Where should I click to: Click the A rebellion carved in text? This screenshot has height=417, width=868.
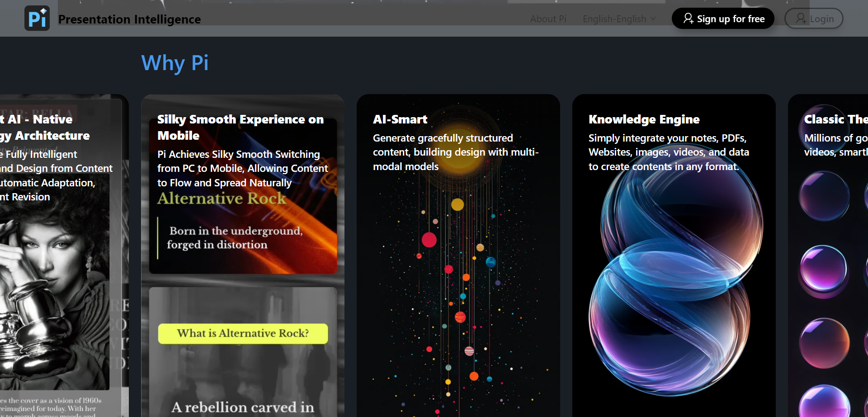click(x=243, y=407)
